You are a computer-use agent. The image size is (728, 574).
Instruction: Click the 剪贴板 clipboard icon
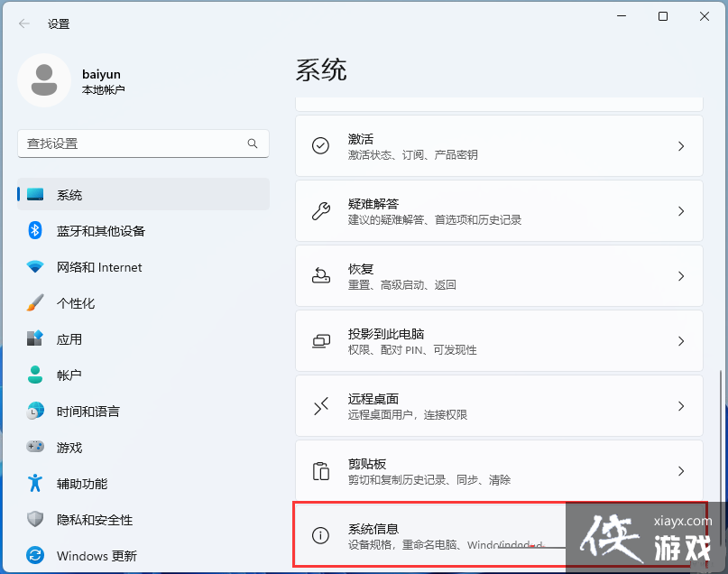[320, 470]
